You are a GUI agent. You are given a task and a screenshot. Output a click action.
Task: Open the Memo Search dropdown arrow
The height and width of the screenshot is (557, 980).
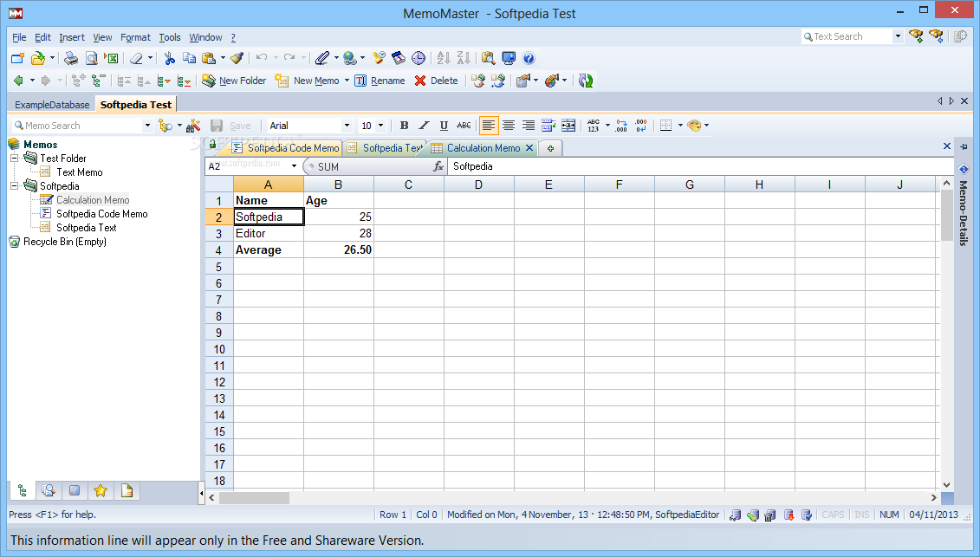[x=147, y=126]
